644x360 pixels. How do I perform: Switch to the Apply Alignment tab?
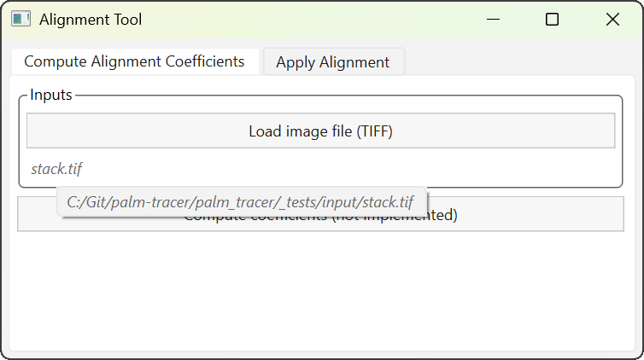(332, 62)
